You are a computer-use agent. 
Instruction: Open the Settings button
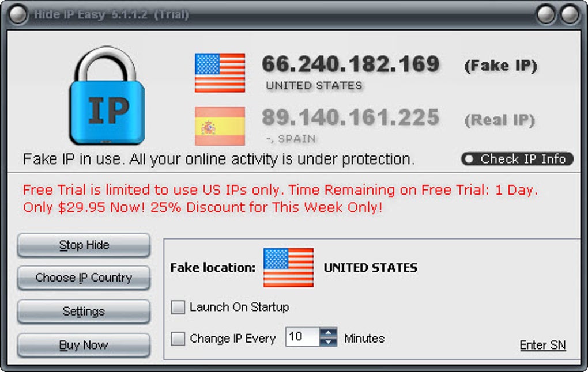(x=84, y=312)
